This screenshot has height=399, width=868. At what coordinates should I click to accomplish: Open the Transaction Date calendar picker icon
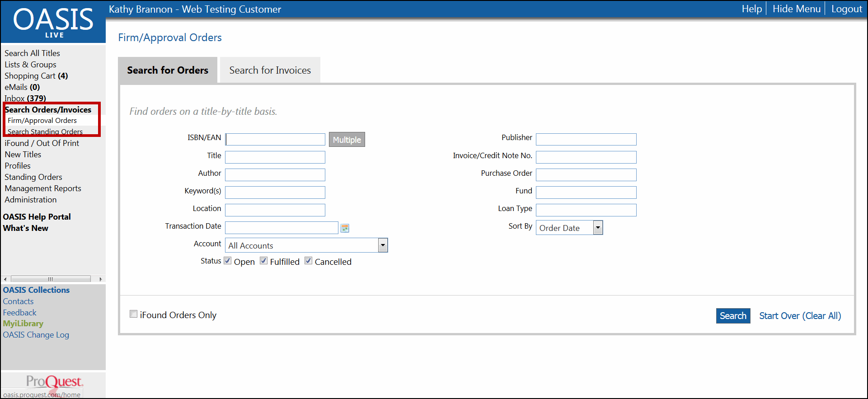(345, 228)
